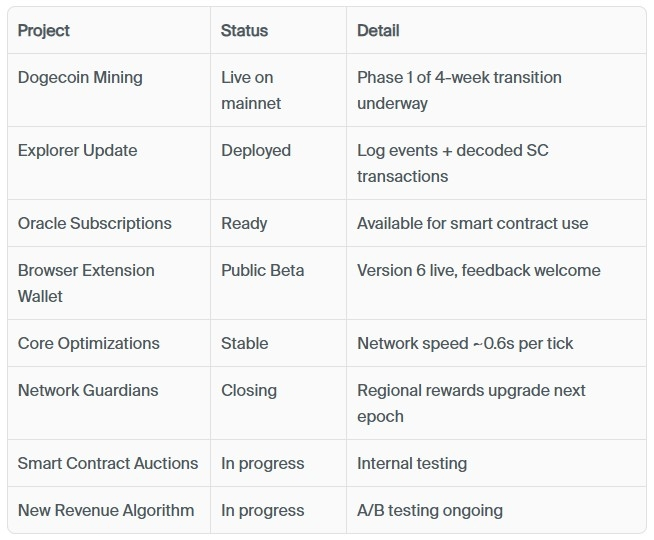Viewport: 654px width, 540px height.
Task: Click the A/B testing ongoing detail
Action: 430,510
